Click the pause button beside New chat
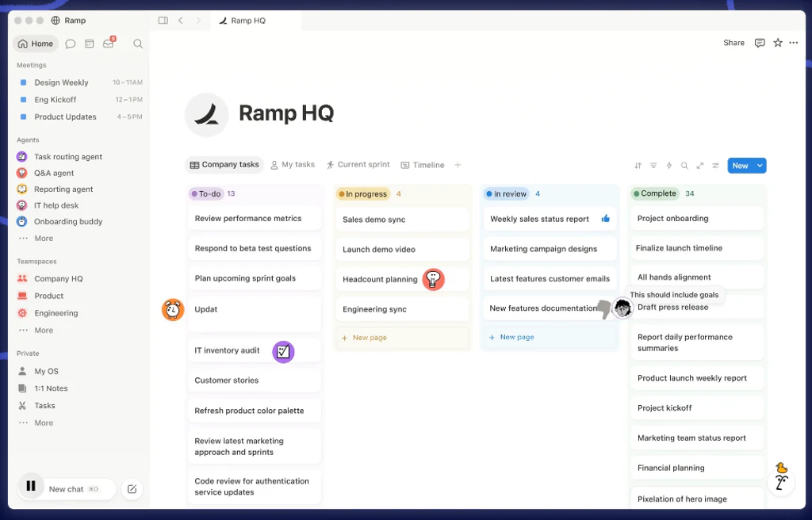The height and width of the screenshot is (520, 812). click(x=31, y=486)
